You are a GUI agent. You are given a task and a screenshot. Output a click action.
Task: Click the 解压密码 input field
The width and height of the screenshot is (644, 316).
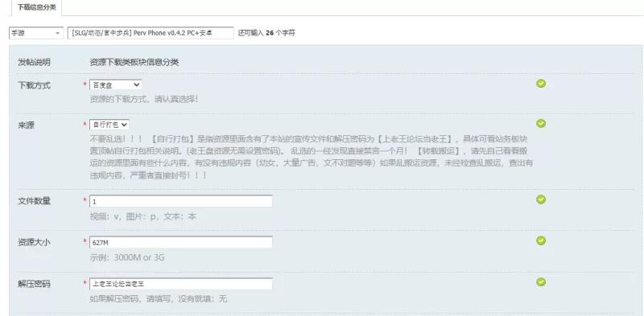tap(180, 284)
